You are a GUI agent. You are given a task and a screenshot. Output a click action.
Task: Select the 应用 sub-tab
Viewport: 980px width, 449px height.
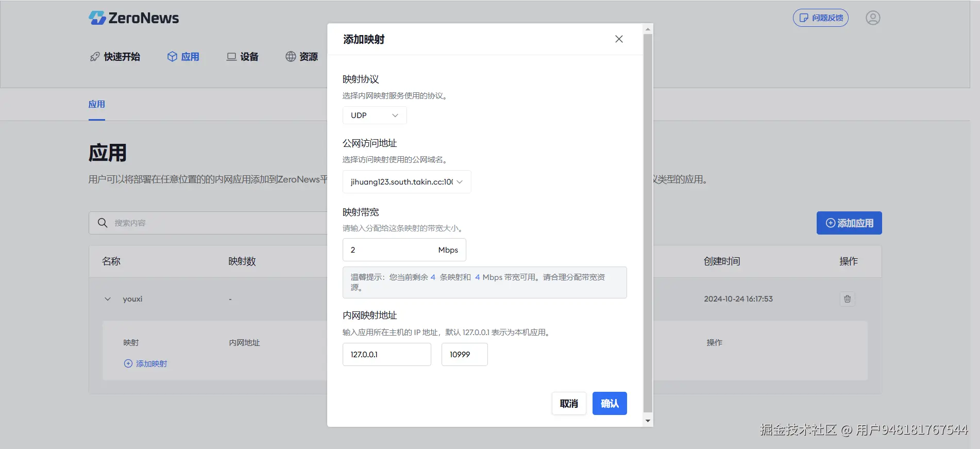(96, 105)
